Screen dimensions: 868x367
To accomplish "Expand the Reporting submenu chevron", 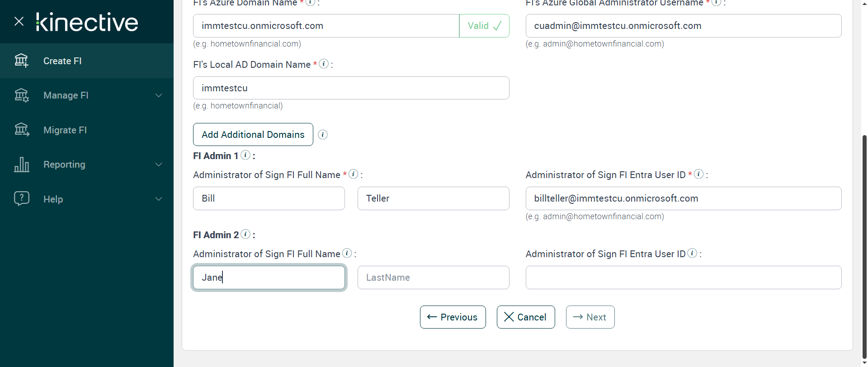I will pos(159,165).
